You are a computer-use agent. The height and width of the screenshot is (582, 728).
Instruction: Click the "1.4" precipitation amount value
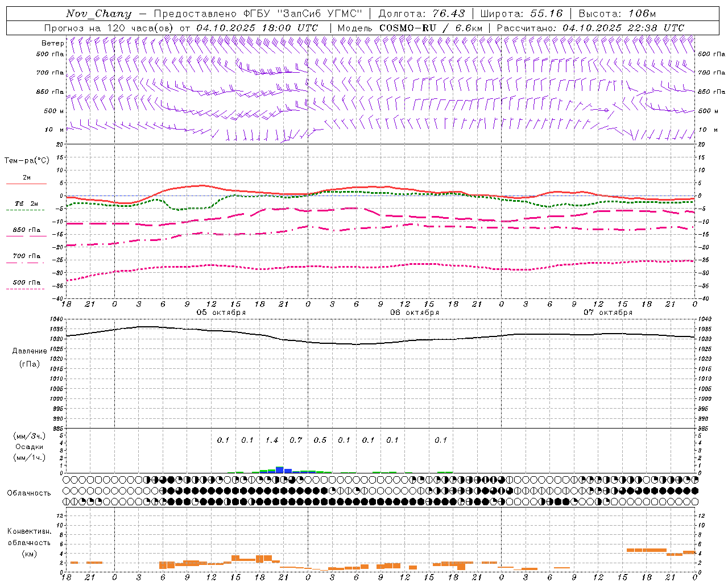(272, 440)
